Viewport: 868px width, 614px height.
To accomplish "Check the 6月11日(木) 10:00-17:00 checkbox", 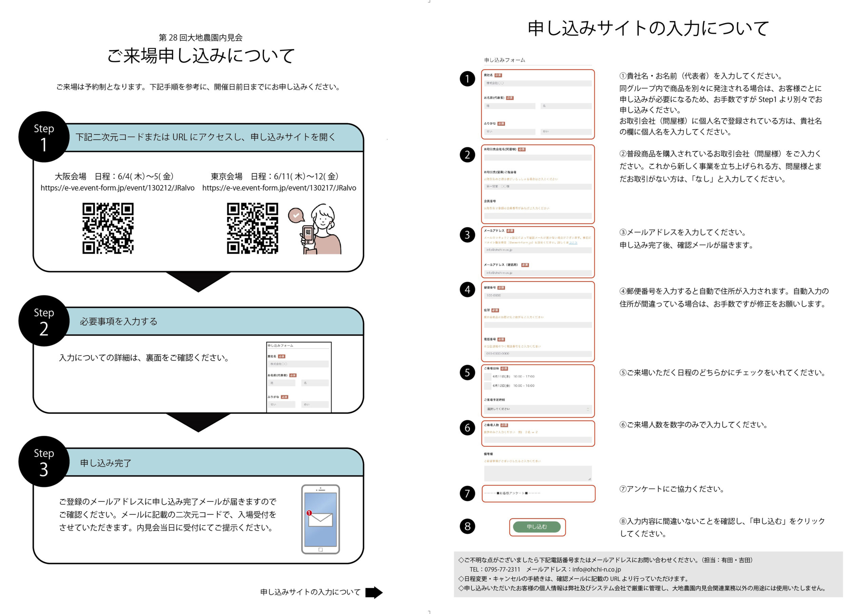I will click(x=487, y=377).
